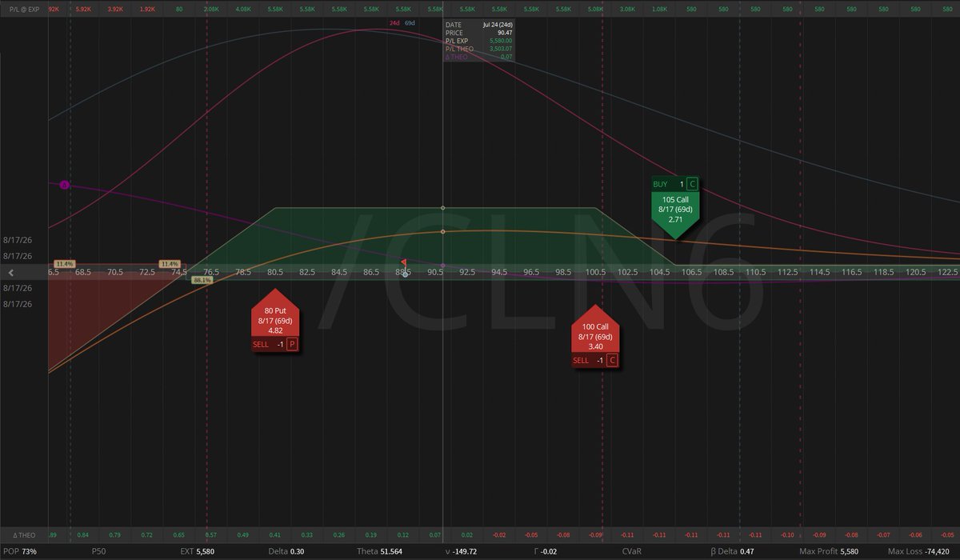Click the 2.08K value in the P/L row

pos(211,8)
